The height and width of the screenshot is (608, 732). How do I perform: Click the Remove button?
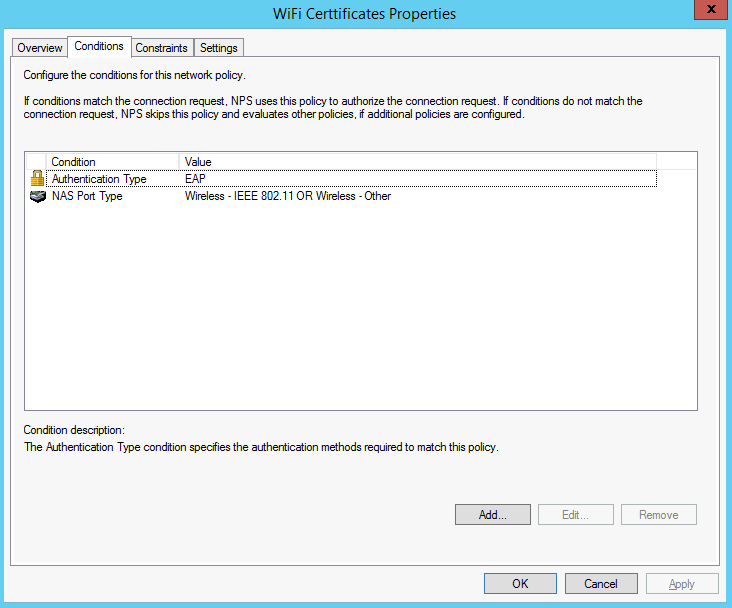(659, 515)
